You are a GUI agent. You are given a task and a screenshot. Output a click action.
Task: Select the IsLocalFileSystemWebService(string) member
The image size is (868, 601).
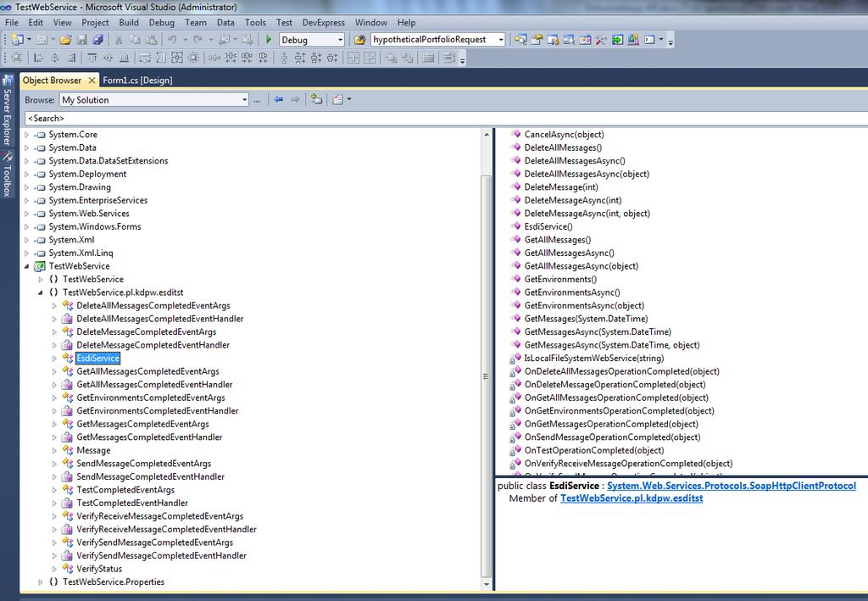point(594,359)
